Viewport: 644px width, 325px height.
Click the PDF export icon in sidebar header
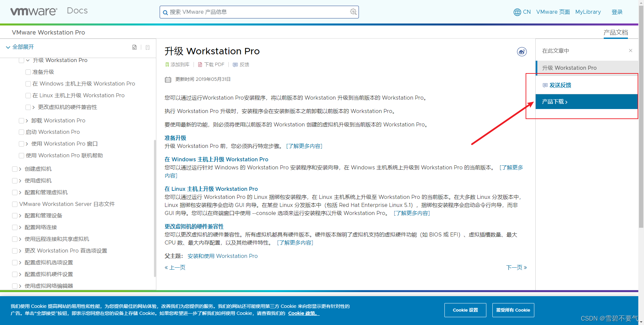[135, 47]
